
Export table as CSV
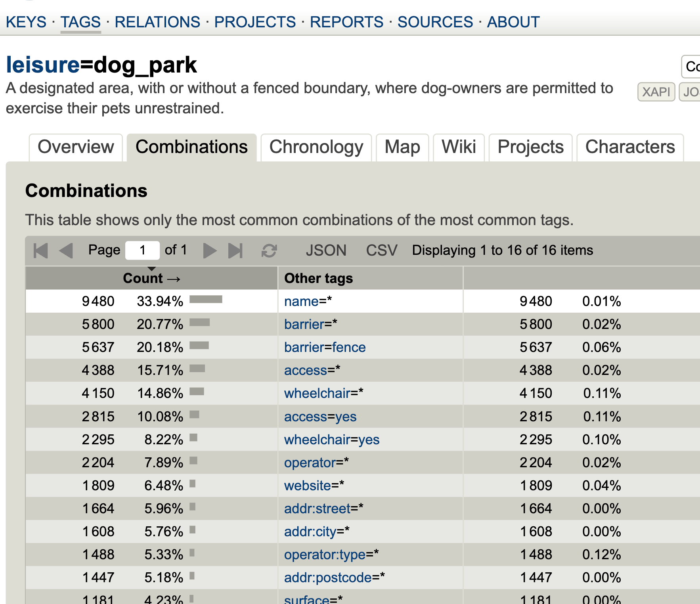point(381,250)
